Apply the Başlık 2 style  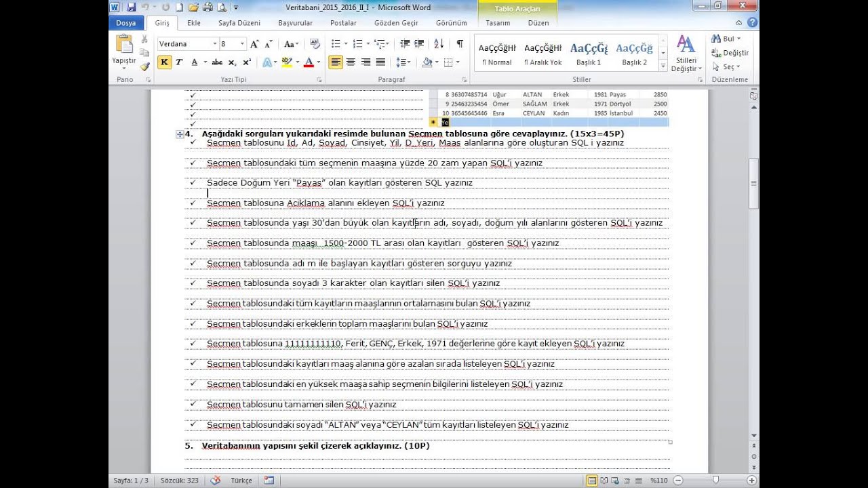[634, 53]
